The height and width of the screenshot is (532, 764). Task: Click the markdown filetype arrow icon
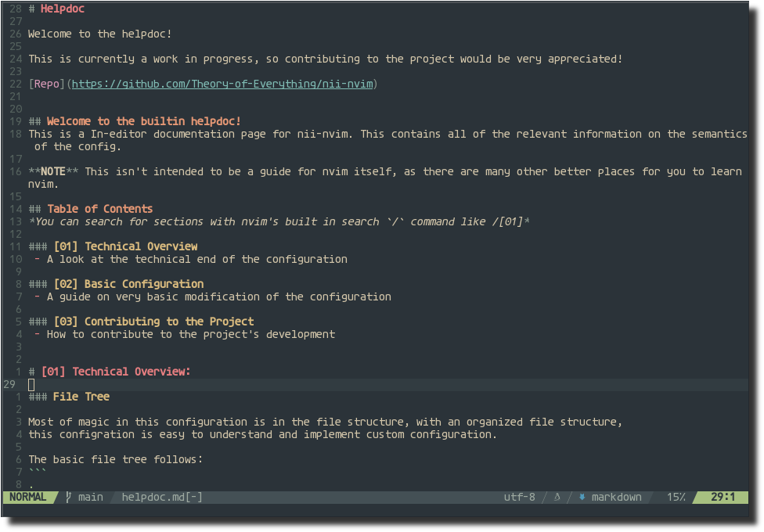[x=582, y=497]
